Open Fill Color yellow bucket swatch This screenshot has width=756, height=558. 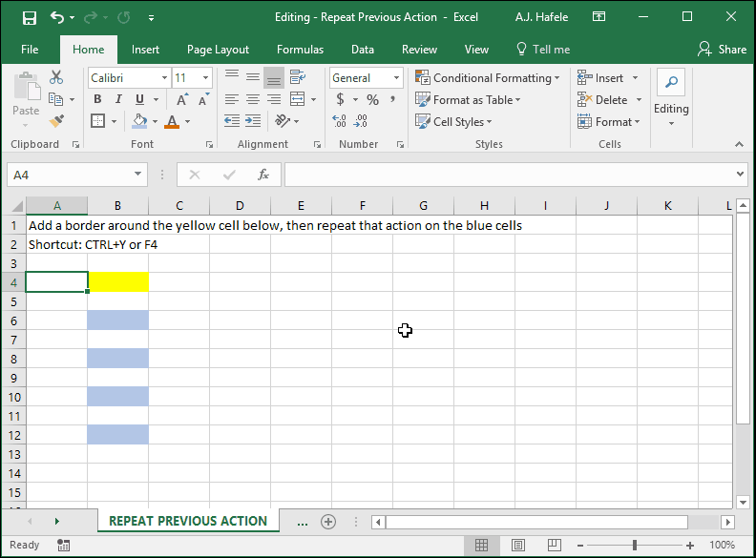click(139, 121)
